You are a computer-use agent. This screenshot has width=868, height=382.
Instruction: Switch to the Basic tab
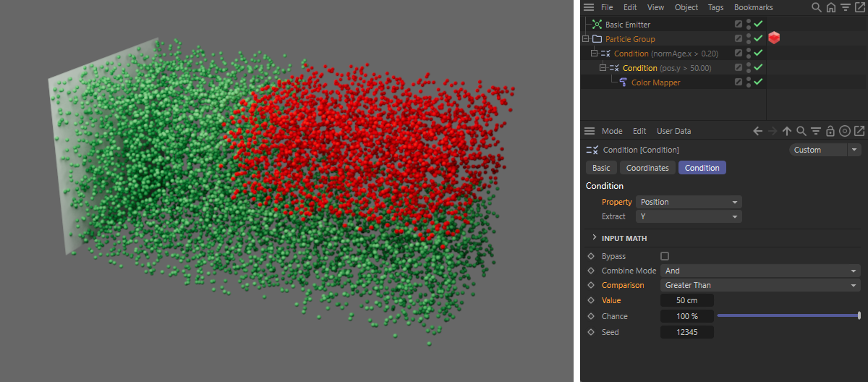click(601, 168)
